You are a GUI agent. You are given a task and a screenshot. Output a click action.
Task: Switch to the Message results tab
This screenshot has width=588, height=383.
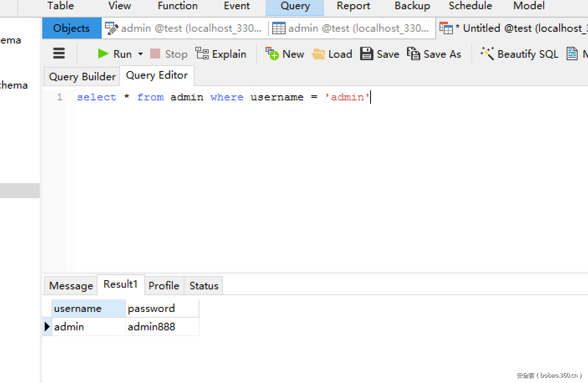coord(70,285)
